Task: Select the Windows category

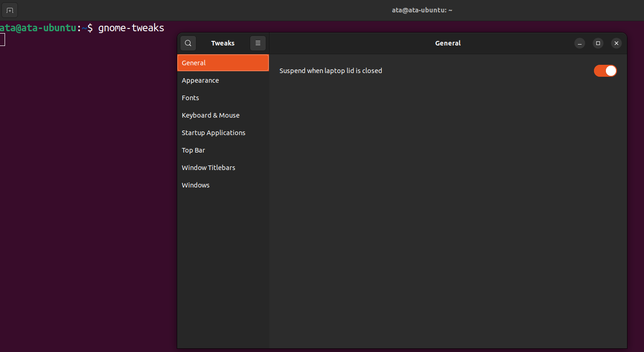Action: pos(223,185)
